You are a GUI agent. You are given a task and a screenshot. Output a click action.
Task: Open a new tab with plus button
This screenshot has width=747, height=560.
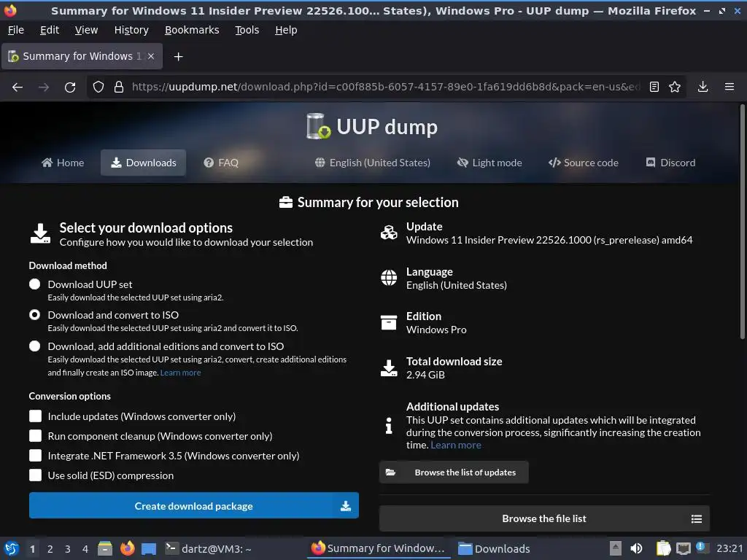pos(178,57)
